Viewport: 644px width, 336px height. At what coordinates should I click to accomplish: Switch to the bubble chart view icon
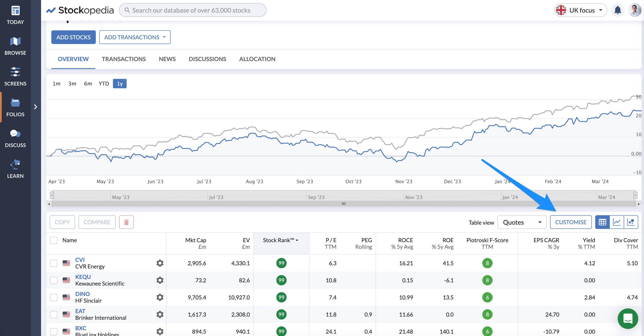pos(631,222)
